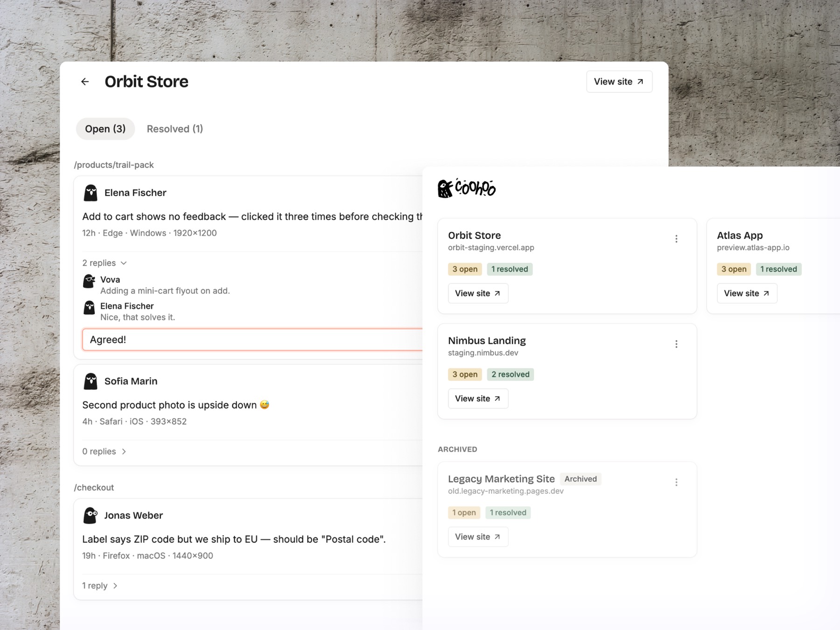This screenshot has height=630, width=840.
Task: Click the 'Archived' tag beside Legacy Marketing Site
Action: (581, 479)
